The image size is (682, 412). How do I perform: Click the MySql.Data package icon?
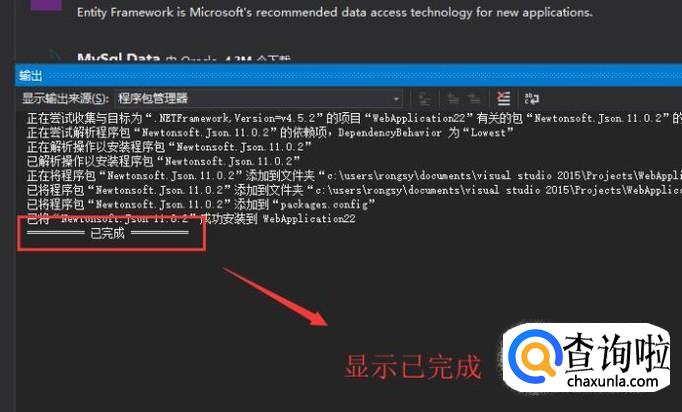coord(54,57)
